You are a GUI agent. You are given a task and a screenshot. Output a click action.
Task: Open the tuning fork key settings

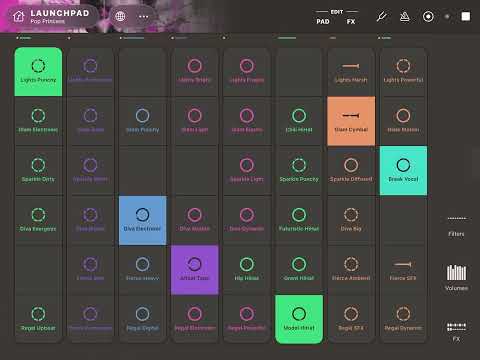coord(381,16)
